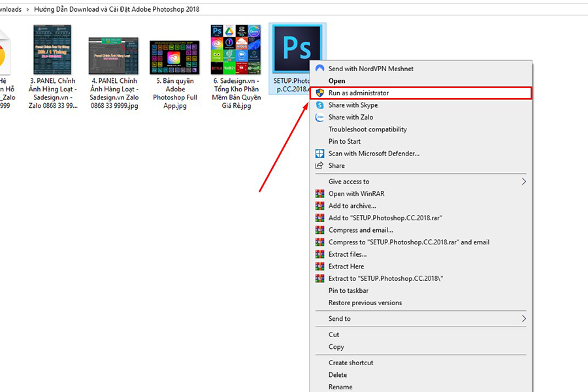The height and width of the screenshot is (392, 588).
Task: Click WinRAR icon beside Extract files
Action: pyautogui.click(x=319, y=254)
